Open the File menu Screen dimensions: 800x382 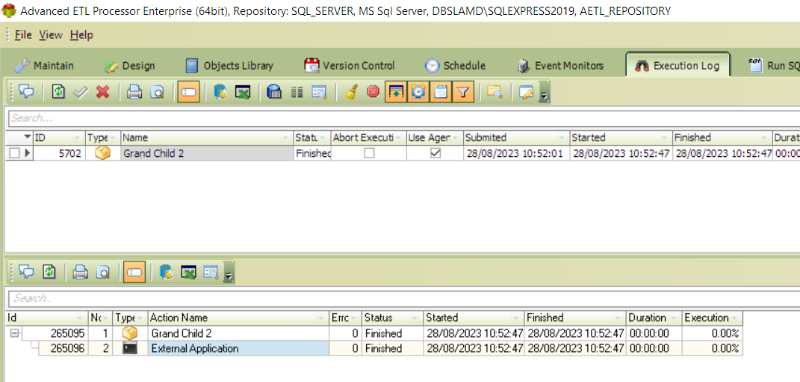(23, 35)
